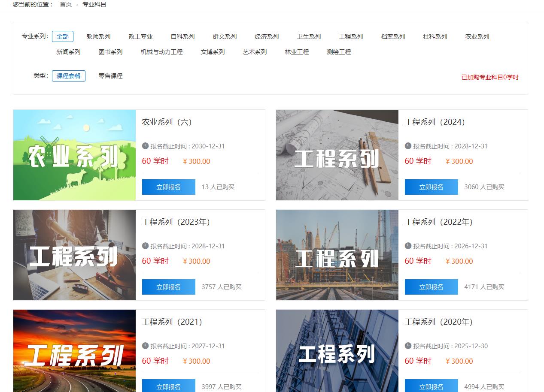Click the clock icon on 农业系列（六）card
The image size is (544, 392).
[145, 146]
